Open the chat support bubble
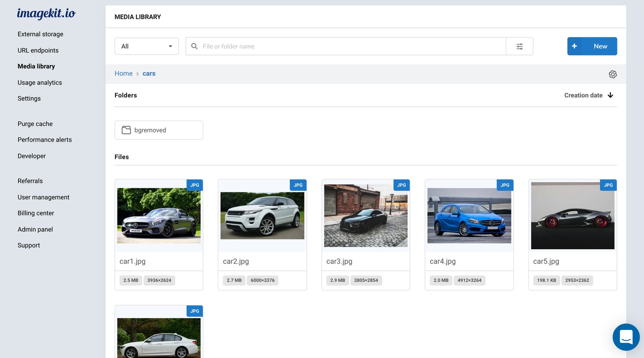The image size is (644, 358). (626, 337)
